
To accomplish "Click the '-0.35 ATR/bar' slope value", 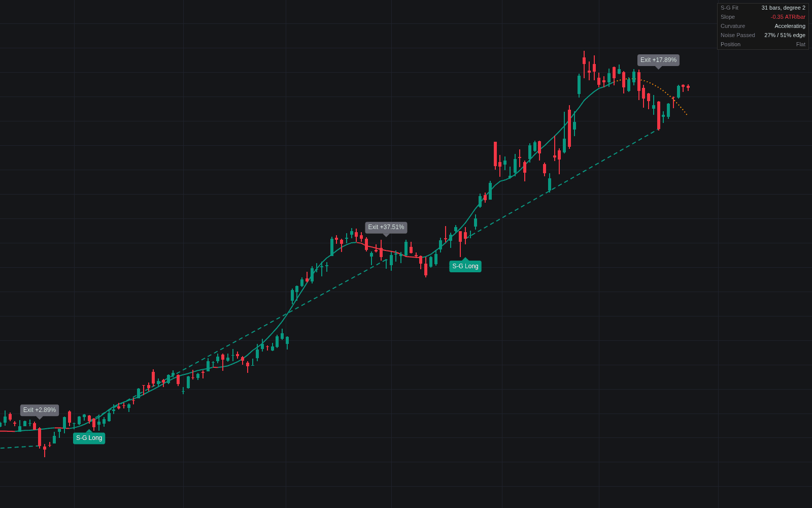I will tap(788, 17).
